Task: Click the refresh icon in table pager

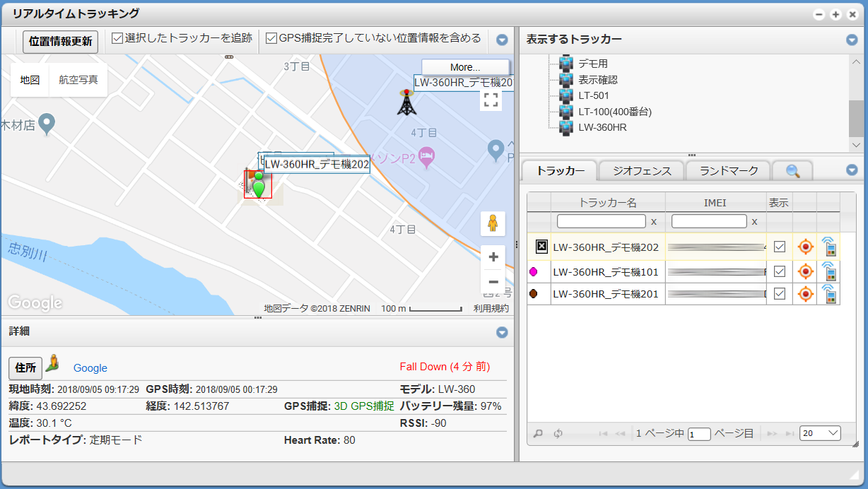Action: (x=558, y=433)
